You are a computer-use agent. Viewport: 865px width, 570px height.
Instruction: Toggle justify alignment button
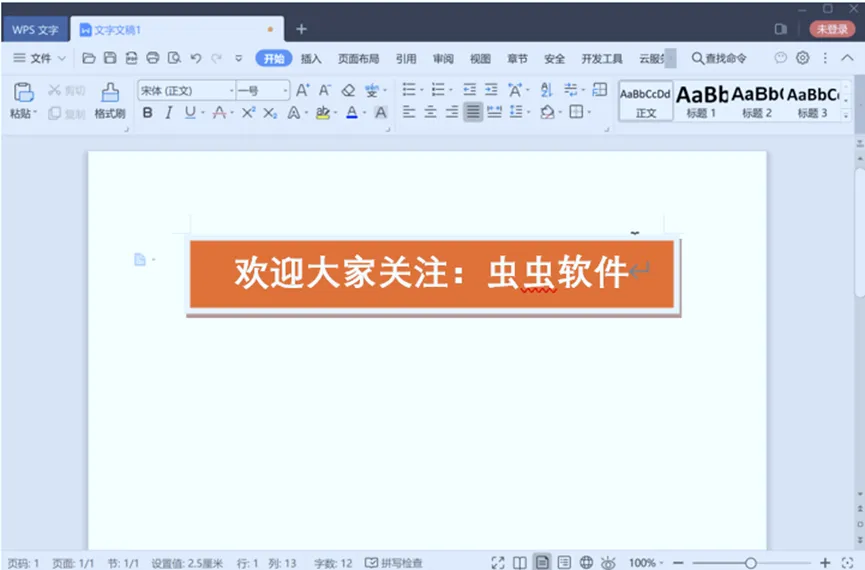coord(473,112)
